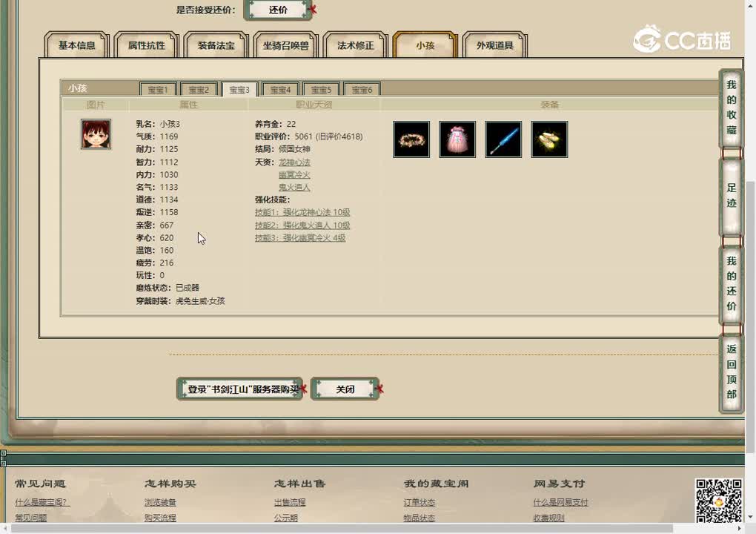Click the 还价 button
The height and width of the screenshot is (534, 756).
278,10
